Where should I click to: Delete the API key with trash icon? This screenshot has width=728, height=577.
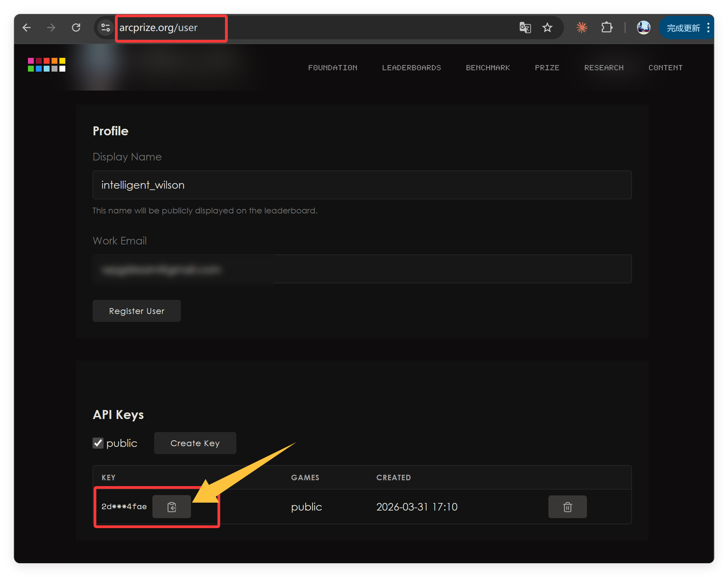567,507
